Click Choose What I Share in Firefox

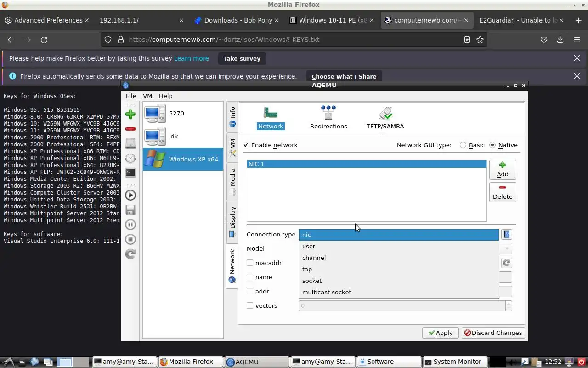point(344,76)
